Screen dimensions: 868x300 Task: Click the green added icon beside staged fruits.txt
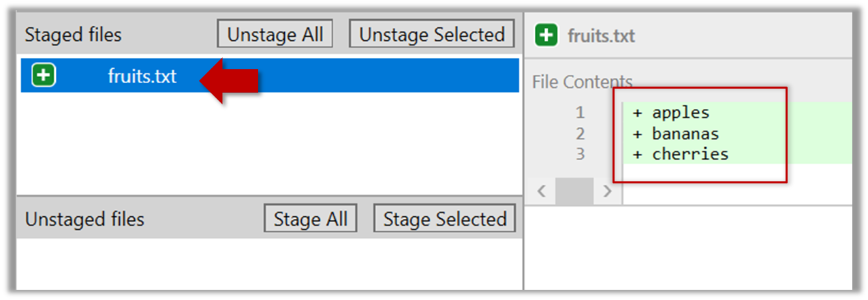(44, 75)
